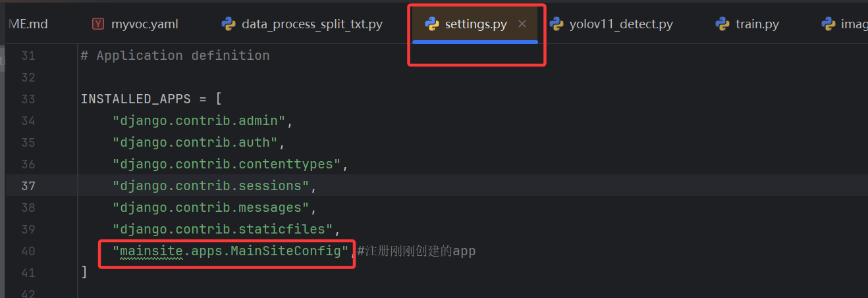The height and width of the screenshot is (298, 868).
Task: Click the Chinese comment on line 40
Action: coord(416,251)
